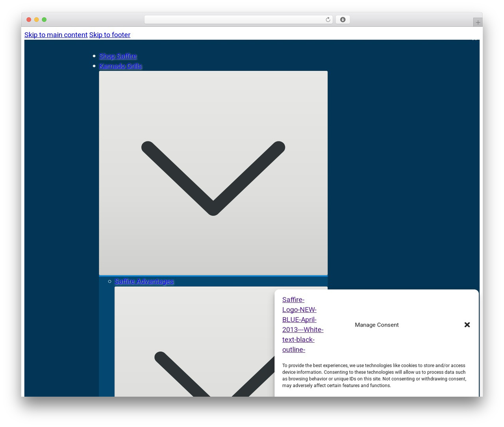Open the Kamado Grills menu item

click(120, 66)
